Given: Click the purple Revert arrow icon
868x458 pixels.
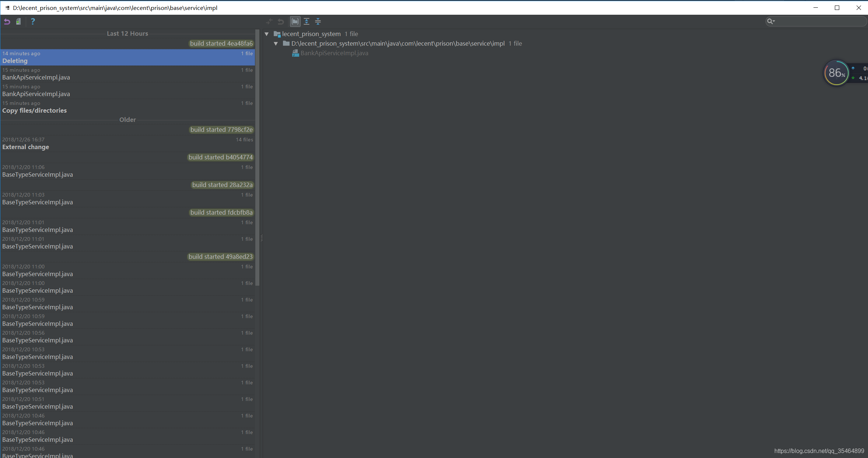Looking at the screenshot, I should pyautogui.click(x=7, y=21).
